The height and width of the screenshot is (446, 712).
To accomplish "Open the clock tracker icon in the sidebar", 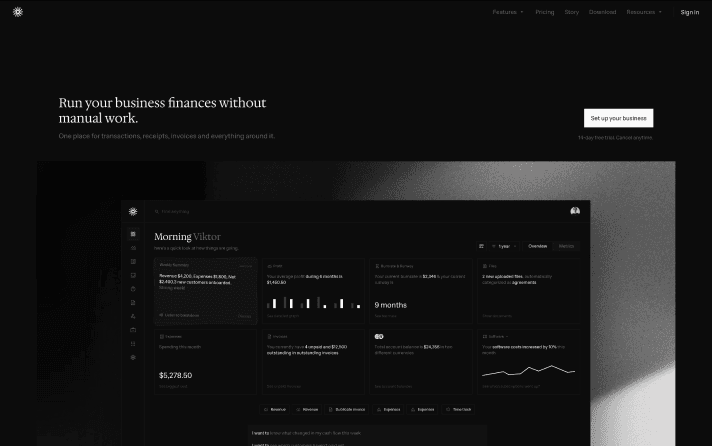I will (x=133, y=289).
